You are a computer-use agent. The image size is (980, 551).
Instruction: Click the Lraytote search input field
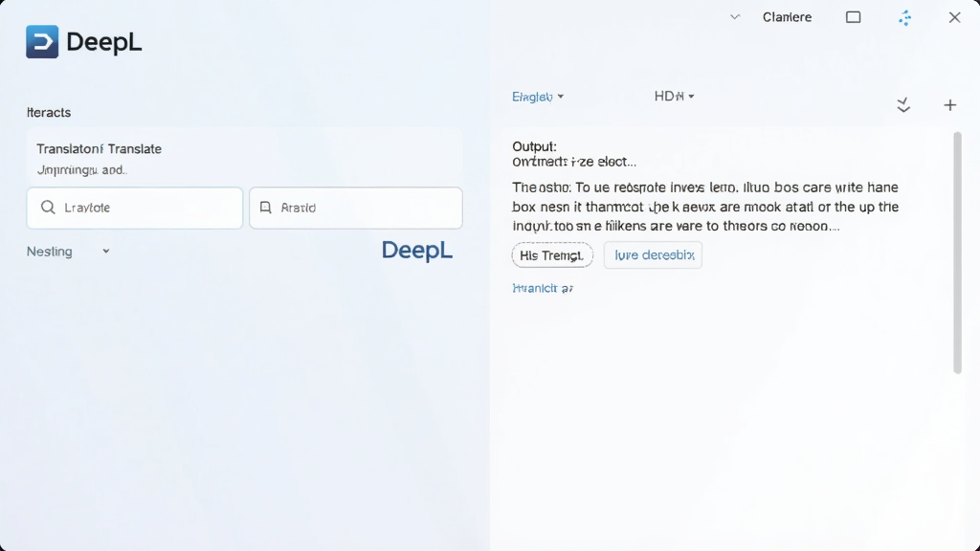coord(135,208)
